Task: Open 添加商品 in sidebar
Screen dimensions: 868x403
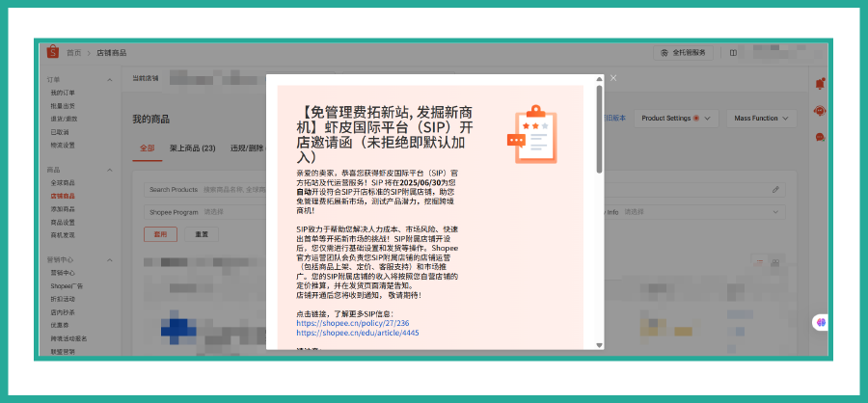Action: point(63,209)
